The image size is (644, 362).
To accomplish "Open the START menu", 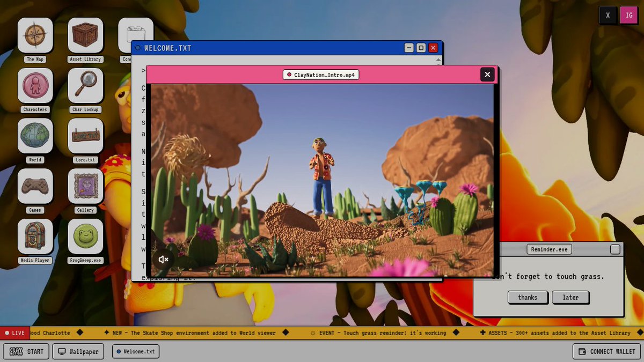I will tap(26, 351).
